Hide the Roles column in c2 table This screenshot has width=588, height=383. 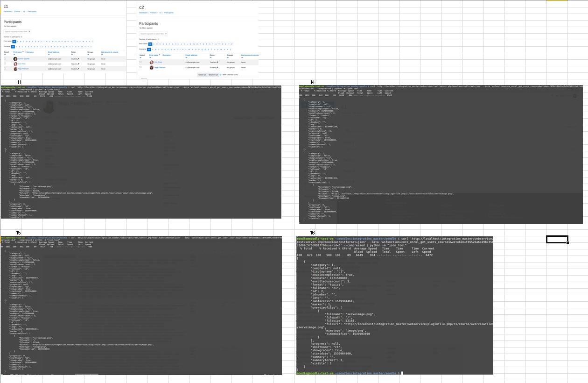[x=210, y=57]
